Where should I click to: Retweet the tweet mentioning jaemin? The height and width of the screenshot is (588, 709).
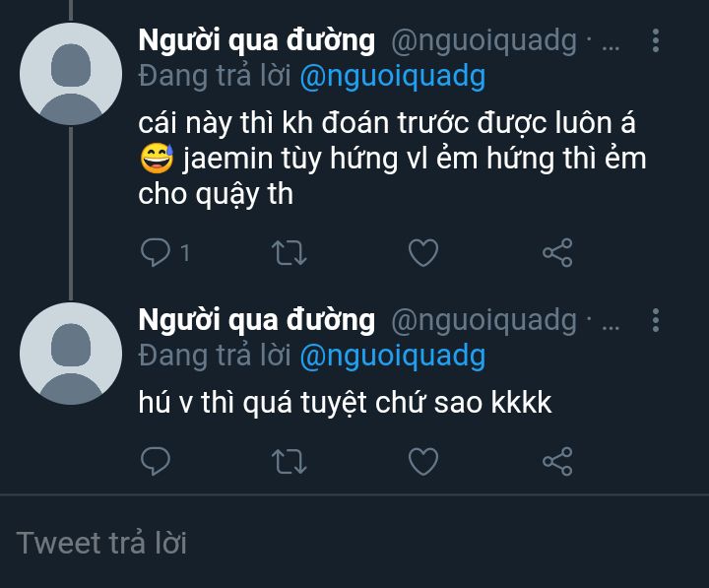[x=289, y=253]
